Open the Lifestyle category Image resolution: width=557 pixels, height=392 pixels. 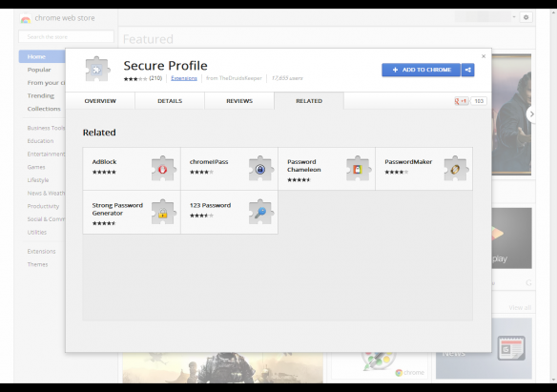(38, 180)
